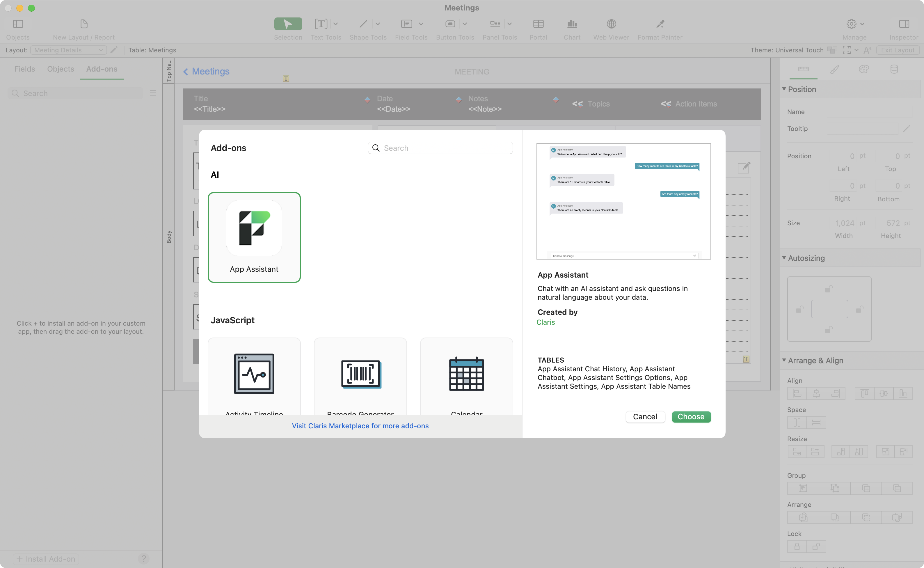Open the Inspector Appearance palette tab
924x568 pixels.
click(x=863, y=69)
